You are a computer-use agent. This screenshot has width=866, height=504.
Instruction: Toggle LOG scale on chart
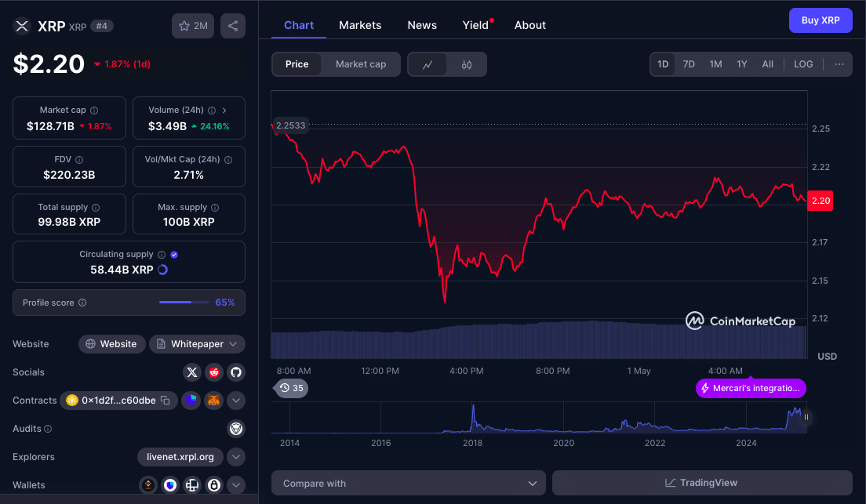pos(803,64)
